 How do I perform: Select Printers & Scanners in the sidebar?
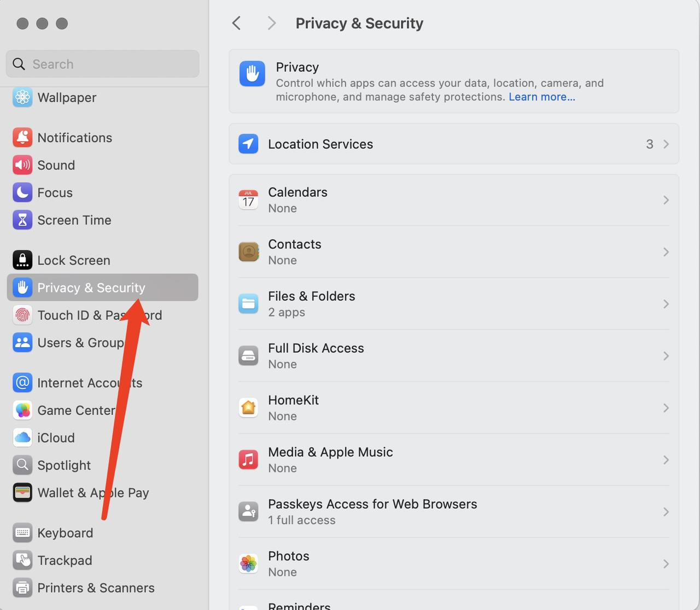click(102, 588)
